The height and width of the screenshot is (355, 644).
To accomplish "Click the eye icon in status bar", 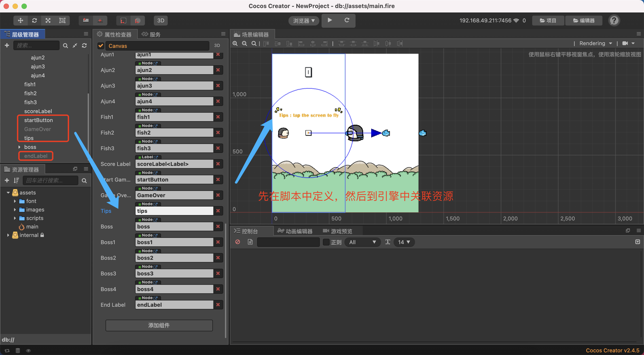I will click(x=28, y=351).
